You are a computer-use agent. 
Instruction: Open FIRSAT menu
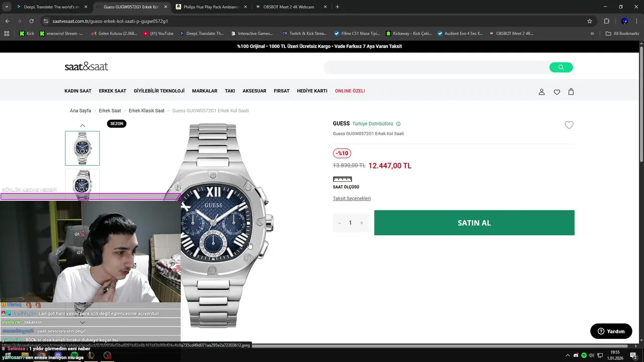coord(282,91)
